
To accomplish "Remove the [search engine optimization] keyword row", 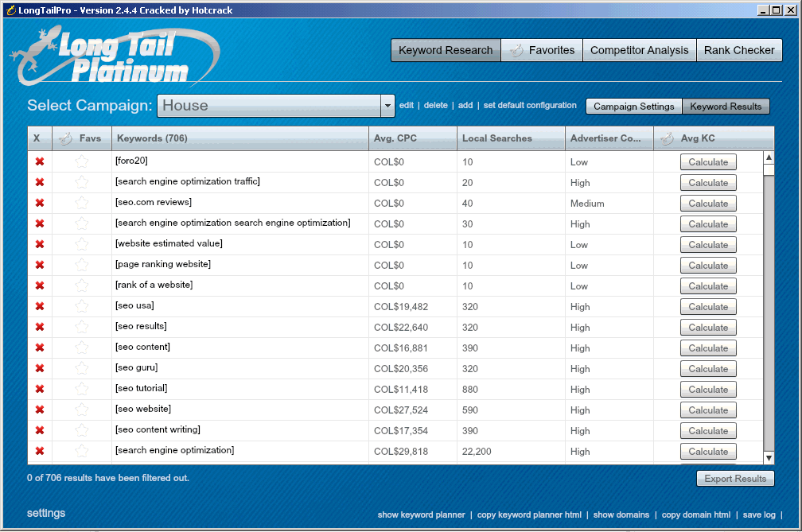I will 40,451.
